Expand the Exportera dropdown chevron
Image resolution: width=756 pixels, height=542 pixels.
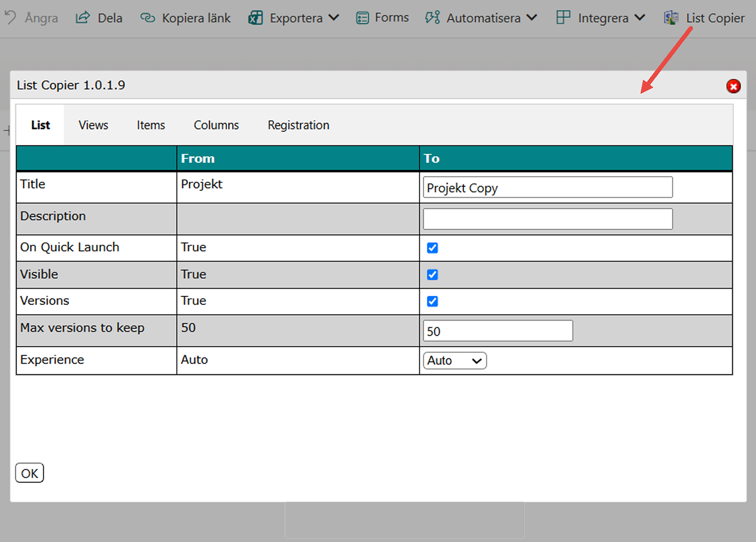click(x=334, y=18)
